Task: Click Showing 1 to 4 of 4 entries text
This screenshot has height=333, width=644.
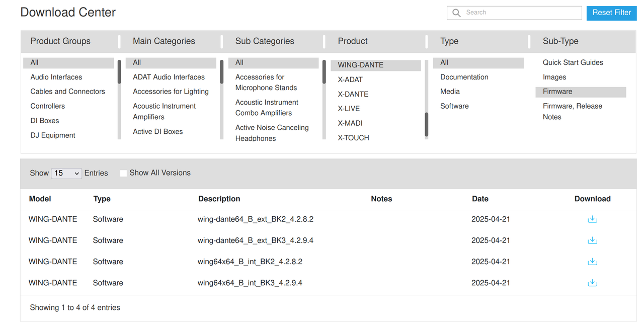Action: click(x=75, y=308)
